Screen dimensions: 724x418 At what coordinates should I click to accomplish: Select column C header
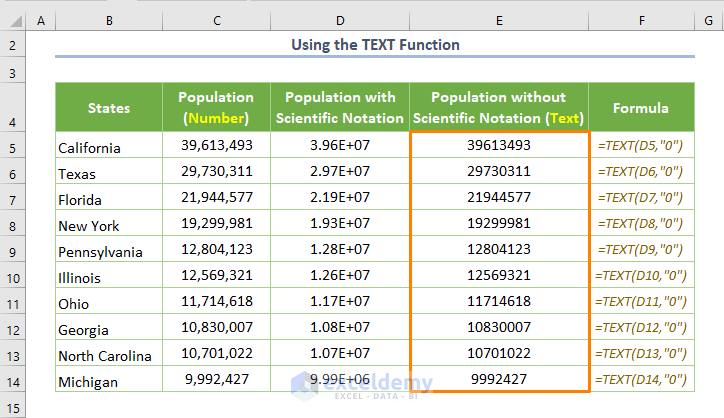(x=216, y=20)
